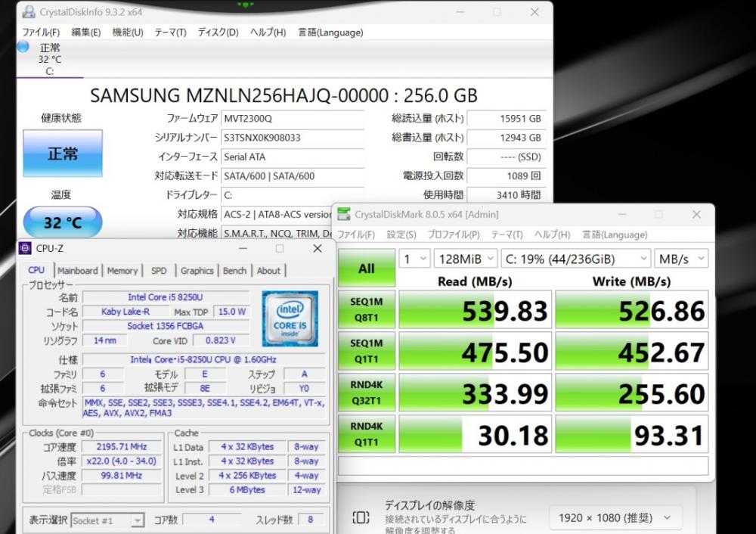Switch to the About tab in CPU-Z
The width and height of the screenshot is (756, 534).
[268, 271]
